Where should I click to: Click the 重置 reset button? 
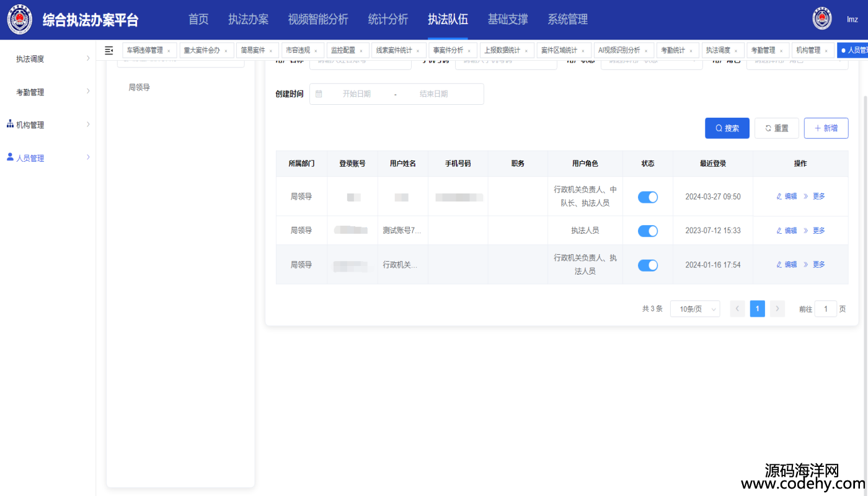click(777, 128)
